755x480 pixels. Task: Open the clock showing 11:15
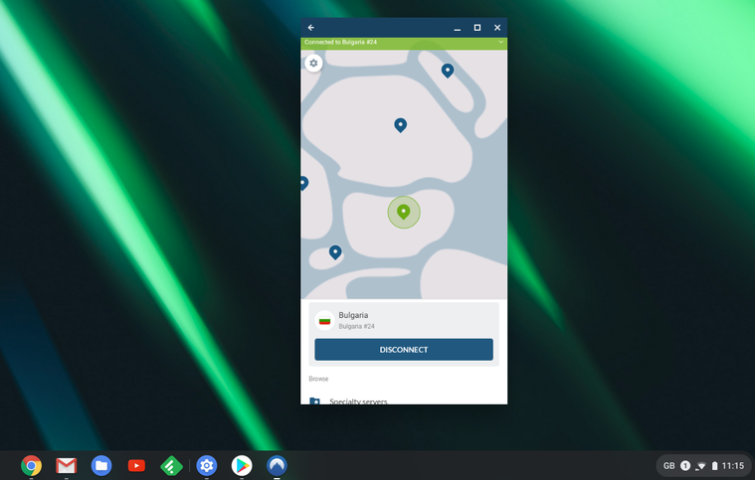coord(733,466)
